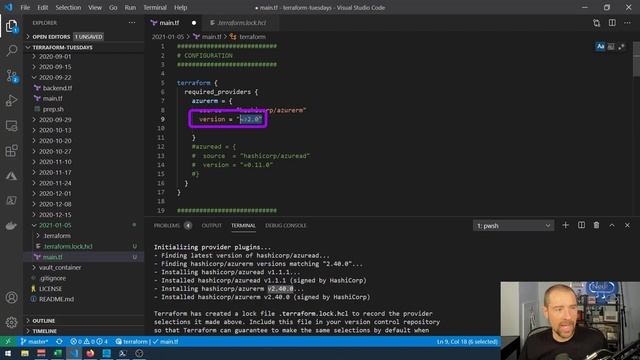Toggle Match Case in find widget
The height and width of the screenshot is (360, 640).
[x=600, y=47]
